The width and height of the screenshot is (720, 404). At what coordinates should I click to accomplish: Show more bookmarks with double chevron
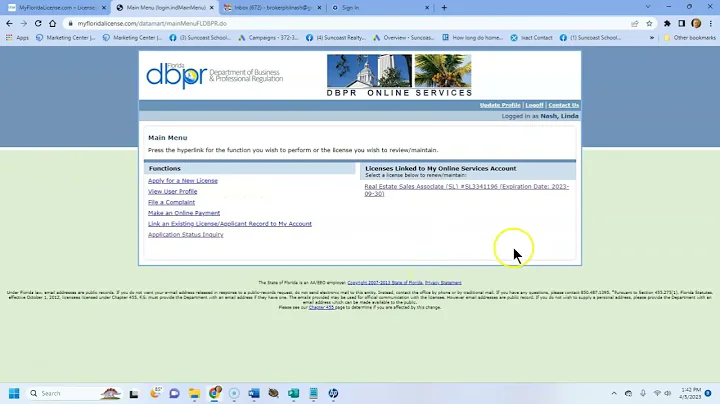pyautogui.click(x=652, y=38)
